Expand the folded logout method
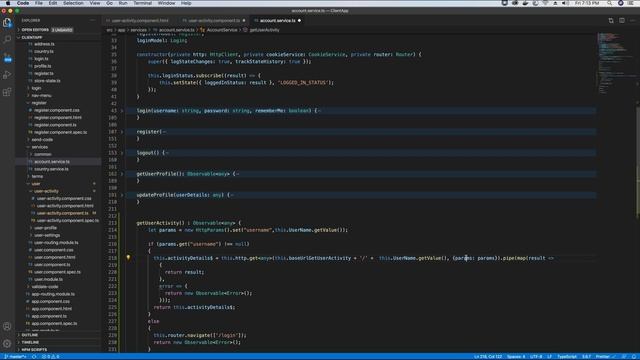Screen dimensions: 640x360 pos(122,153)
